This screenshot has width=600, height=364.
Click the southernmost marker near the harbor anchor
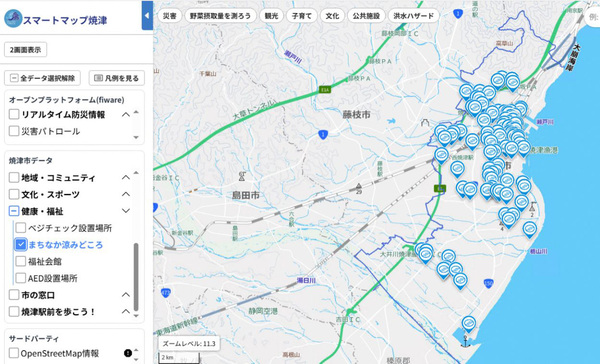pos(468,323)
